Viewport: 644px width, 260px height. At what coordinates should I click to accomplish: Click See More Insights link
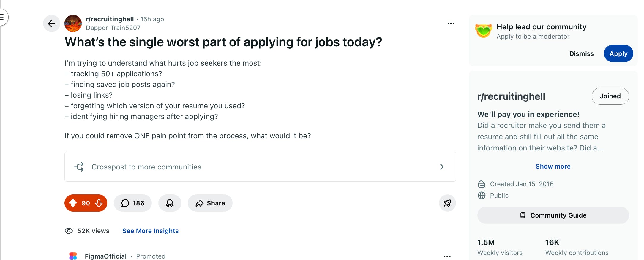pos(150,231)
